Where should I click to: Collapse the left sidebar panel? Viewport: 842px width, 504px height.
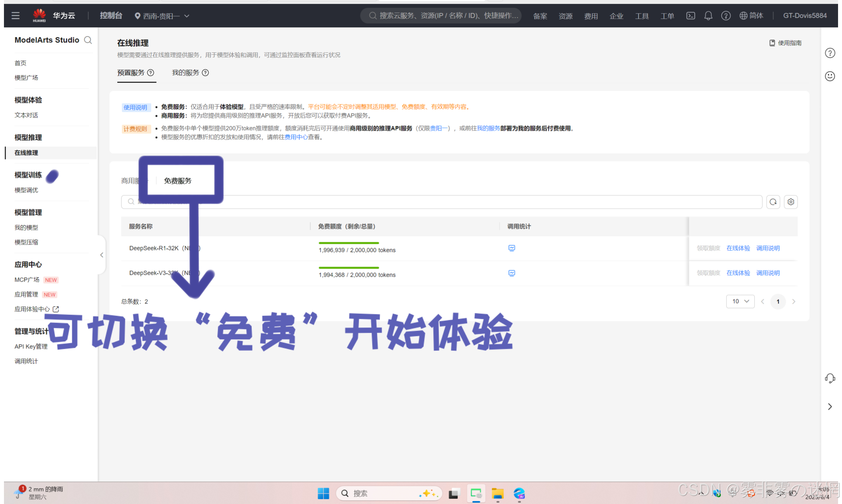pyautogui.click(x=102, y=255)
